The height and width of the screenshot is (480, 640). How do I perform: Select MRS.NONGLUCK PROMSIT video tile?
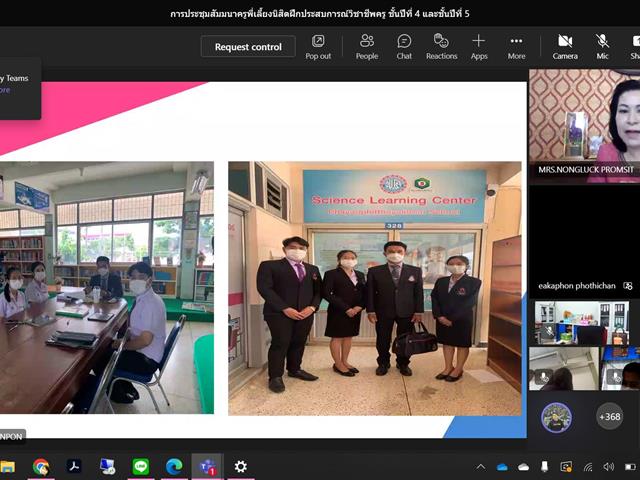[584, 125]
